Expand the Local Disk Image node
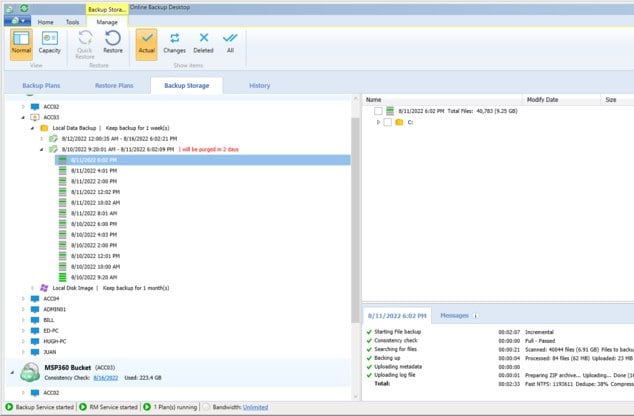The height and width of the screenshot is (416, 634). (x=31, y=287)
